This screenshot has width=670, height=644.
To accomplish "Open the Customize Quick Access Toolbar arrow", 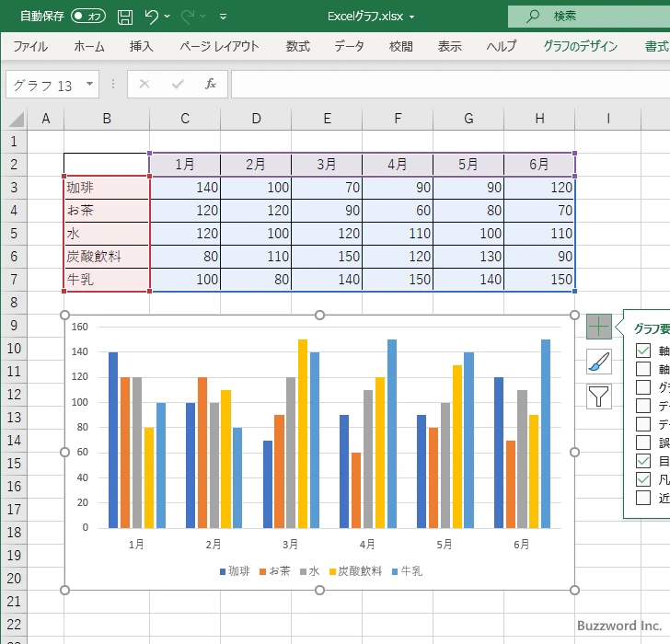I will pos(223,17).
